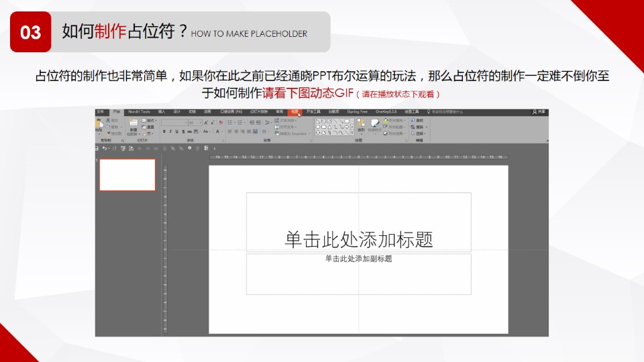Click the 单击此处添加标题 title placeholder
The width and height of the screenshot is (644, 362).
tap(358, 239)
